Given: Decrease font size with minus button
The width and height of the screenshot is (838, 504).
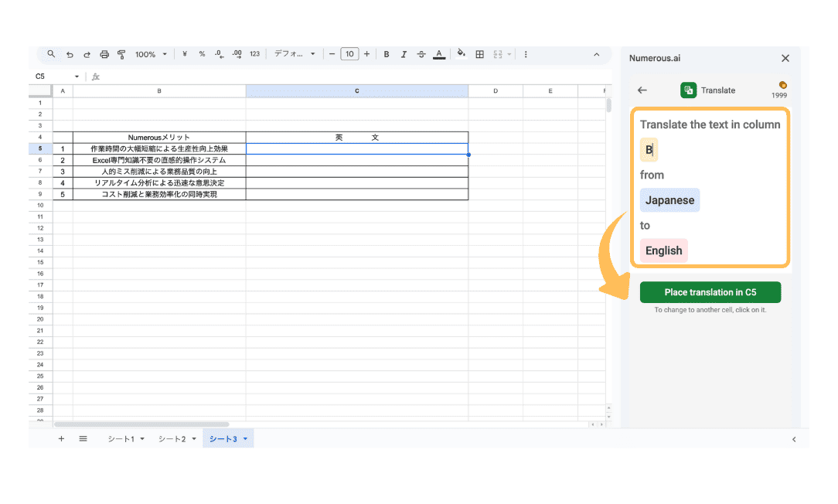Looking at the screenshot, I should [332, 54].
